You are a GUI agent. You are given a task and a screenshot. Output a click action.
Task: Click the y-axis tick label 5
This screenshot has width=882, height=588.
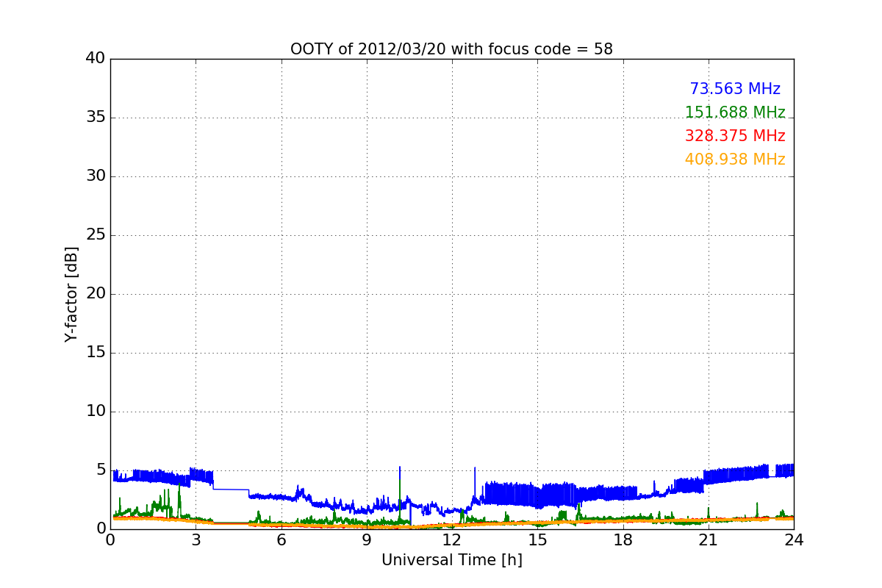(101, 470)
